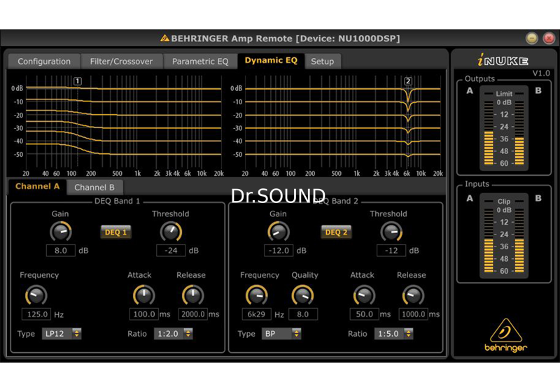Open the 1:2.0 Ratio dropdown

click(x=174, y=334)
